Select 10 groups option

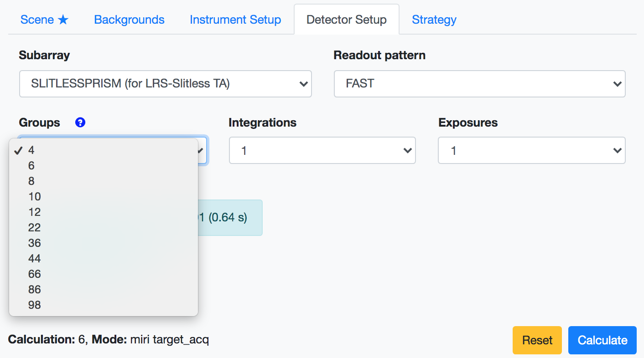34,197
